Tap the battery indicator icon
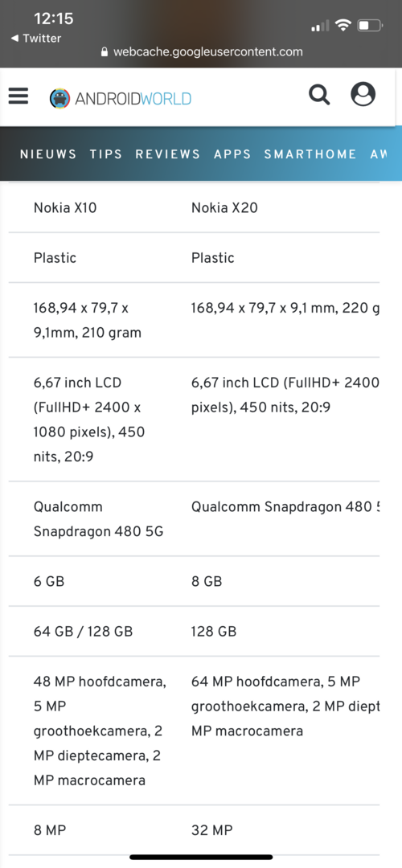Viewport: 402px width, 868px height. click(370, 25)
